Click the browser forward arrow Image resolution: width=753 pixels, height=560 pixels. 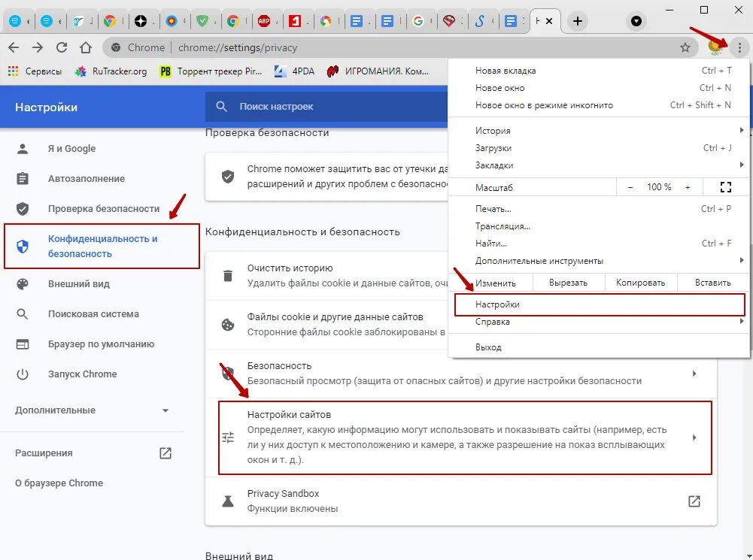coord(38,47)
